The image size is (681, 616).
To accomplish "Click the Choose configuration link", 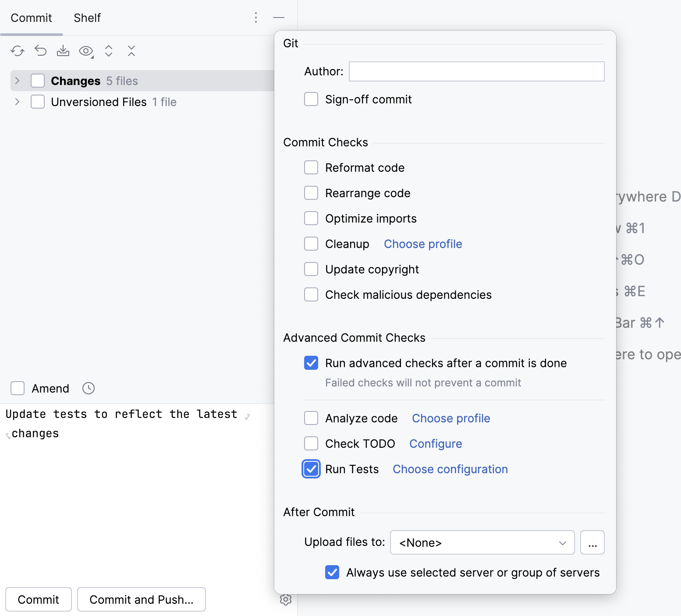I will point(450,469).
